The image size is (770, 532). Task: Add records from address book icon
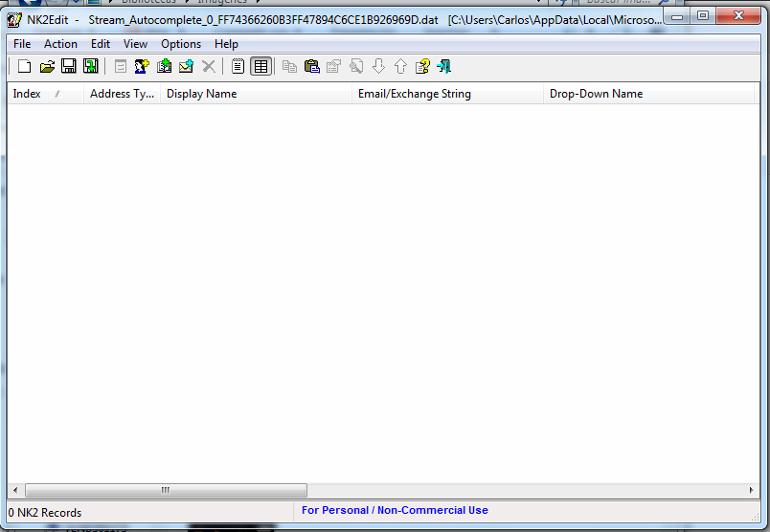(x=164, y=66)
